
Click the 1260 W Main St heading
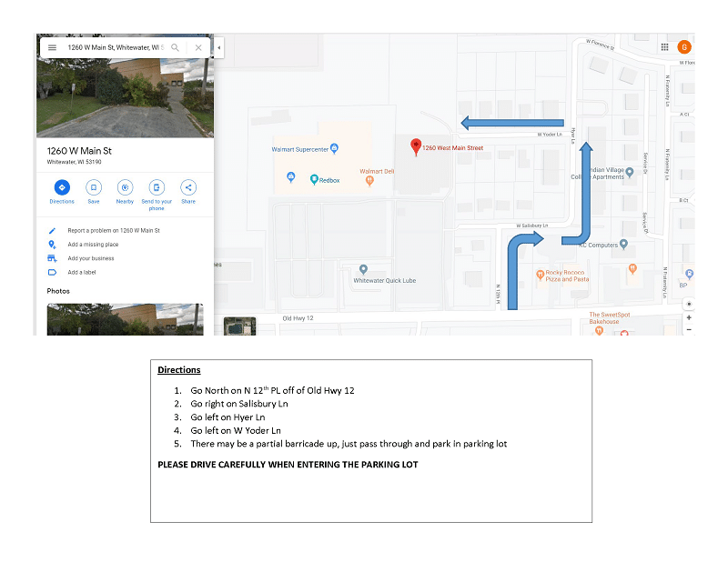[79, 151]
